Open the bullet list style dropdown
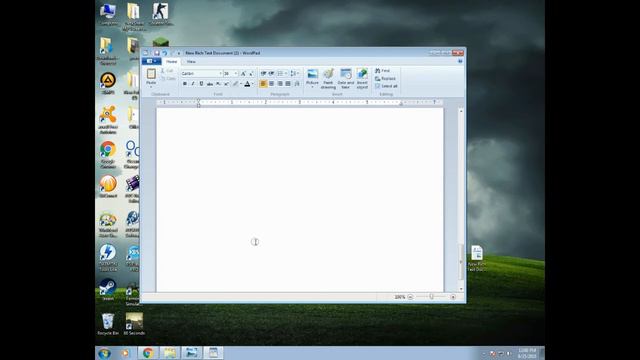Screen dimensions: 640x360 click(286, 73)
